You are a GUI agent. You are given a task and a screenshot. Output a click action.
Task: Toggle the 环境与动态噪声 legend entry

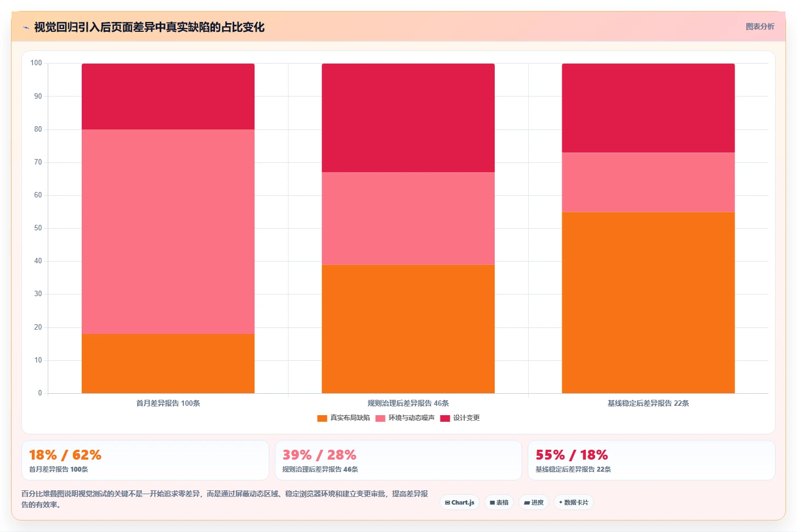(405, 418)
